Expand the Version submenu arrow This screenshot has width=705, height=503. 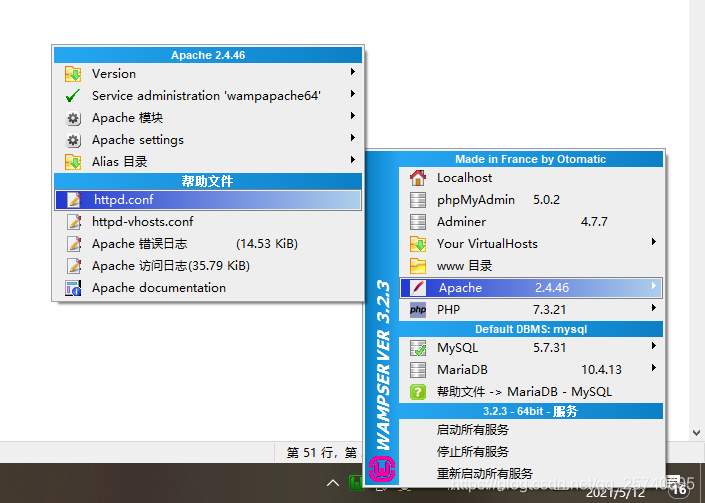(353, 72)
